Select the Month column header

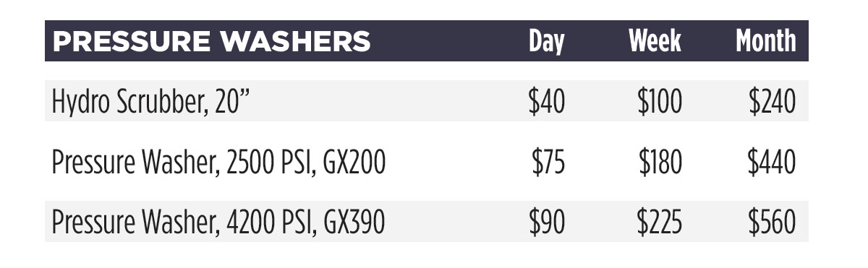point(766,41)
